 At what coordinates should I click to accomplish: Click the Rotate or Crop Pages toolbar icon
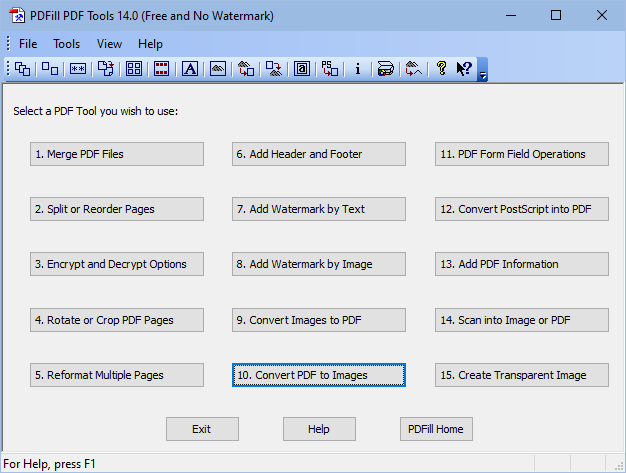coord(106,69)
